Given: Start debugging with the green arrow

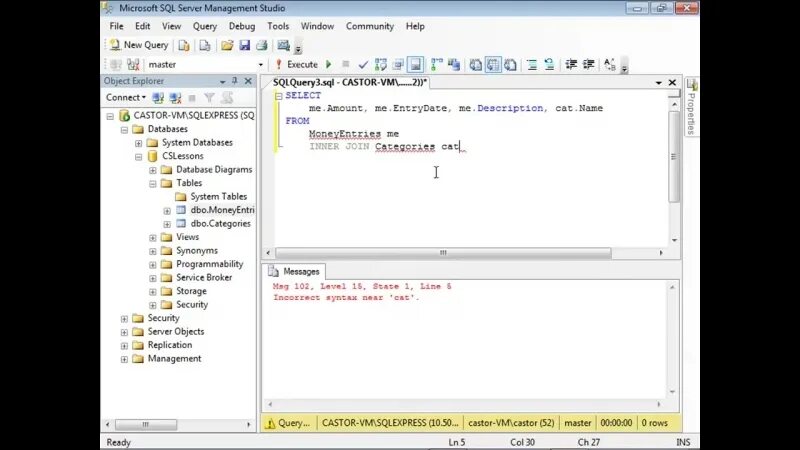Looking at the screenshot, I should (329, 64).
